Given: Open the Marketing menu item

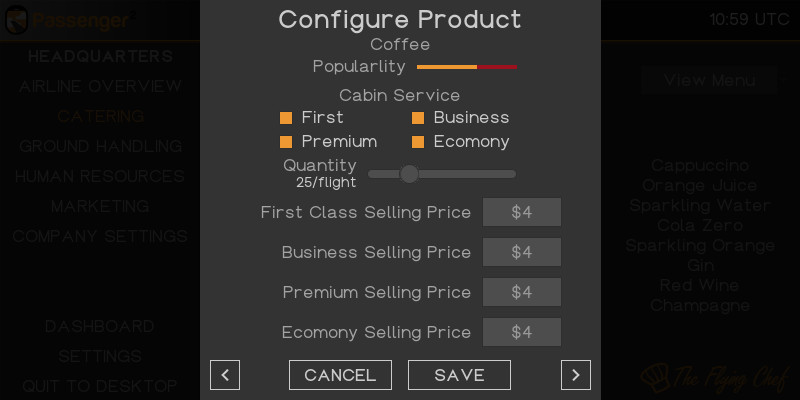Looking at the screenshot, I should tap(100, 206).
